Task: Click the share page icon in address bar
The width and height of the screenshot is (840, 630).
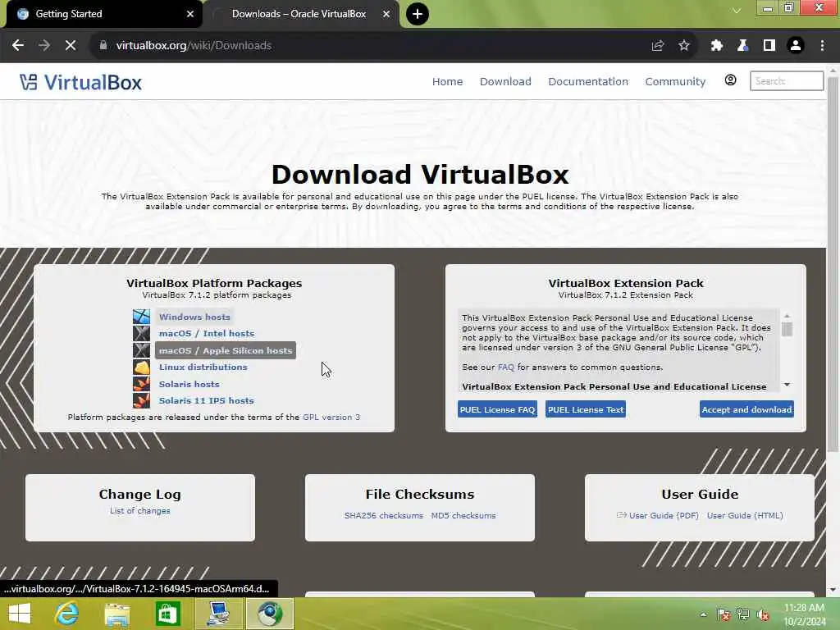Action: (x=658, y=46)
